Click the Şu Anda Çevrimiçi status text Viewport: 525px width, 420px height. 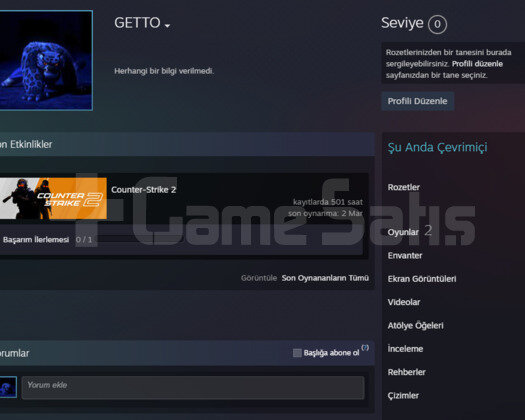point(437,147)
